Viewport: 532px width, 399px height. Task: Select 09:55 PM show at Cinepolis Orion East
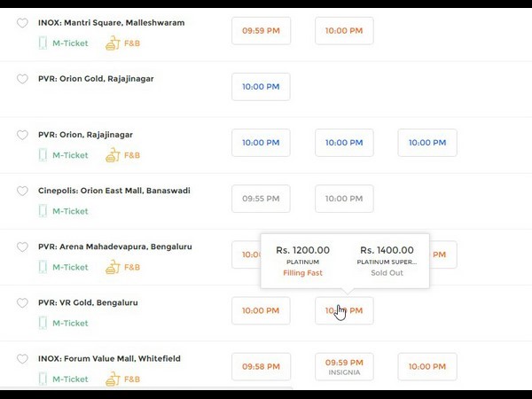pos(261,199)
